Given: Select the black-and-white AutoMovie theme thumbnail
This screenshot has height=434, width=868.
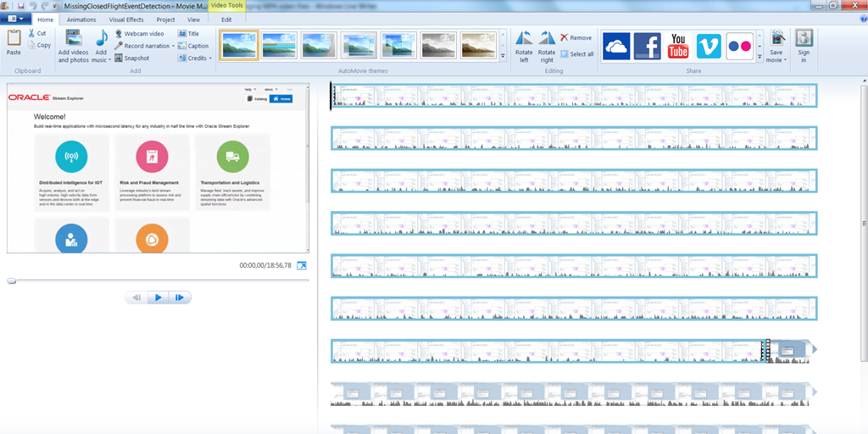Looking at the screenshot, I should (438, 46).
